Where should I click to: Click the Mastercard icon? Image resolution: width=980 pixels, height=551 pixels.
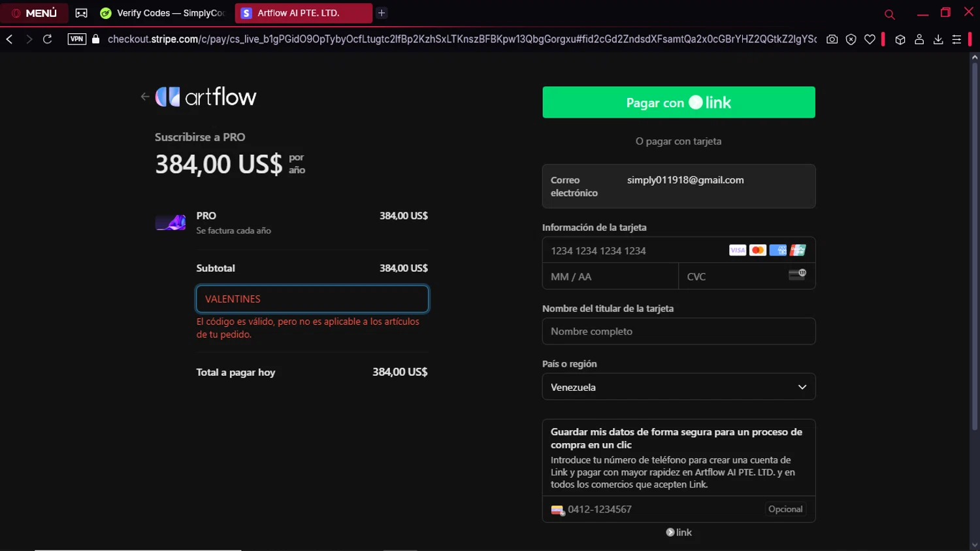pyautogui.click(x=758, y=250)
